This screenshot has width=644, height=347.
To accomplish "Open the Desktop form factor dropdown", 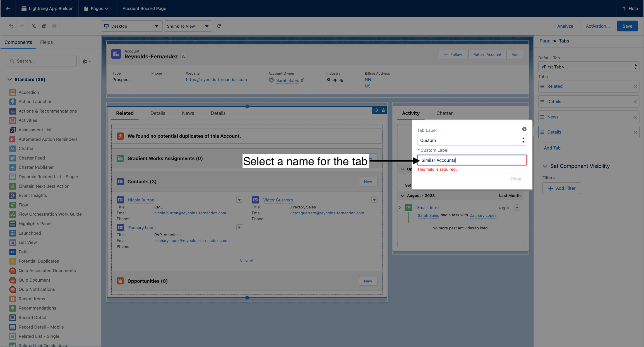I will coord(131,26).
